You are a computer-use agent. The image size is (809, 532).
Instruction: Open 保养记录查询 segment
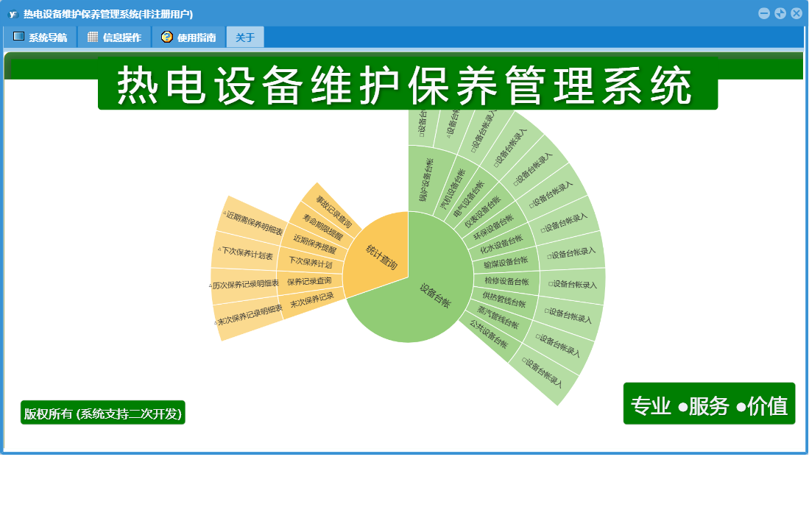309,282
